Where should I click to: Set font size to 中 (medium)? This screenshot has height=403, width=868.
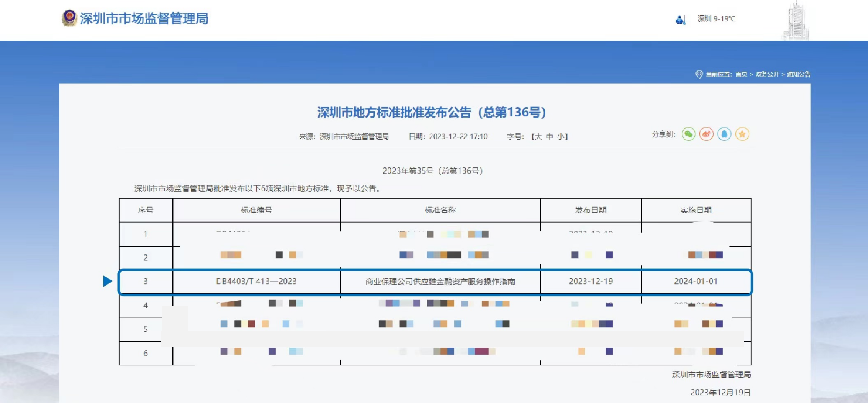click(x=549, y=137)
